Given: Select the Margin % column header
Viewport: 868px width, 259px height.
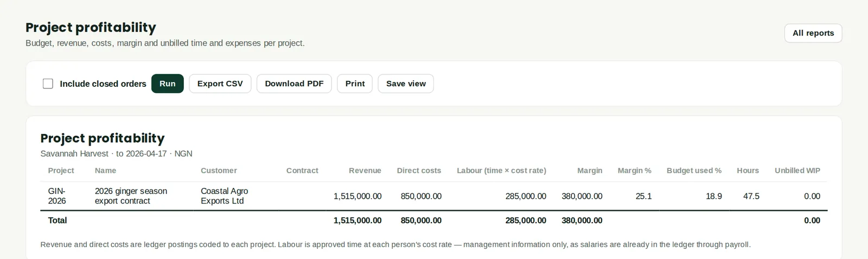Looking at the screenshot, I should (x=634, y=170).
